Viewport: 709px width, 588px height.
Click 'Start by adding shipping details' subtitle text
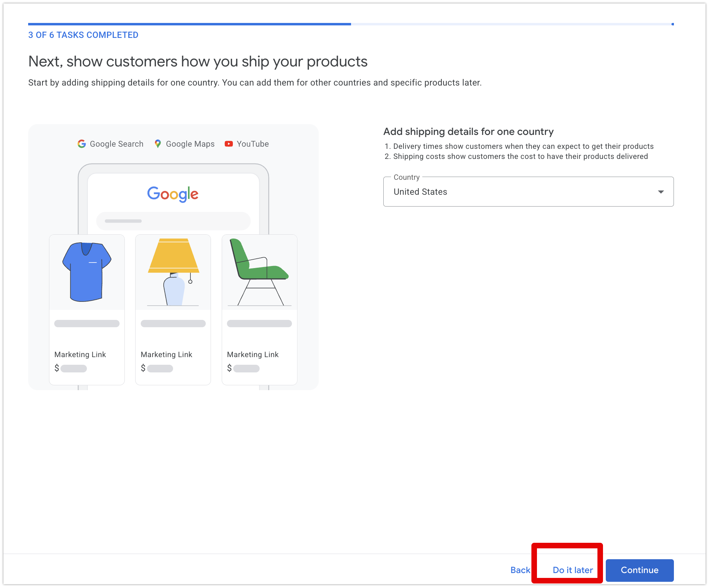pos(255,83)
